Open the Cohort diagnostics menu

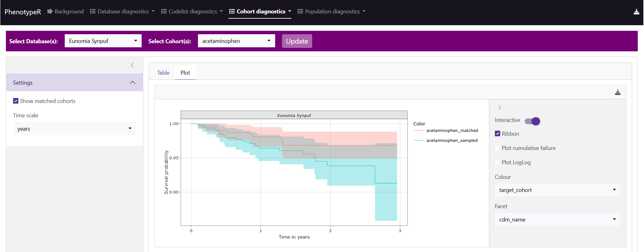[260, 12]
